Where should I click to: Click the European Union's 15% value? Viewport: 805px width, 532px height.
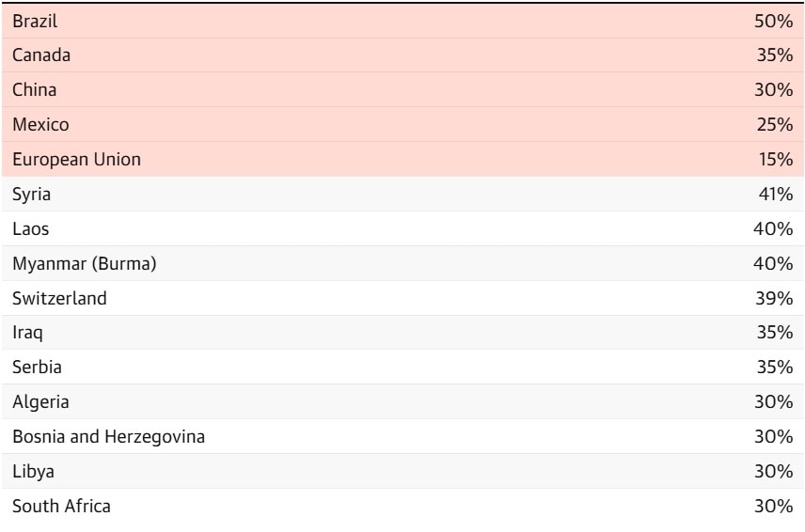pyautogui.click(x=775, y=160)
